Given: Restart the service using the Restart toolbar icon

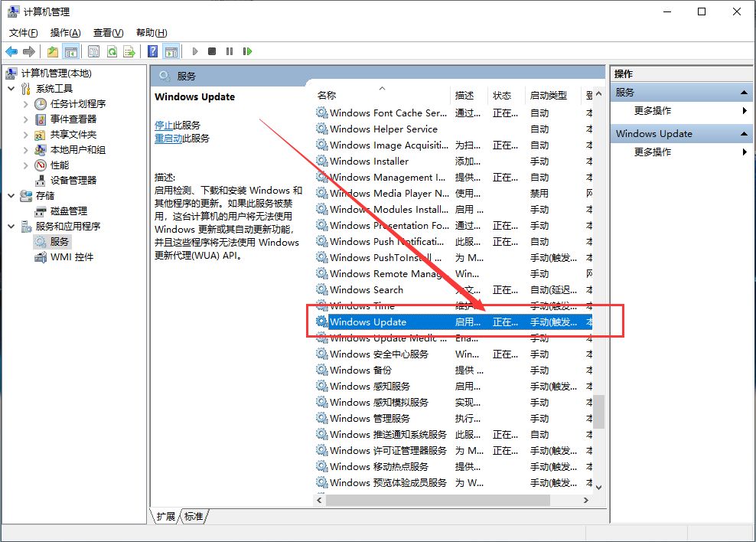Looking at the screenshot, I should click(x=248, y=51).
